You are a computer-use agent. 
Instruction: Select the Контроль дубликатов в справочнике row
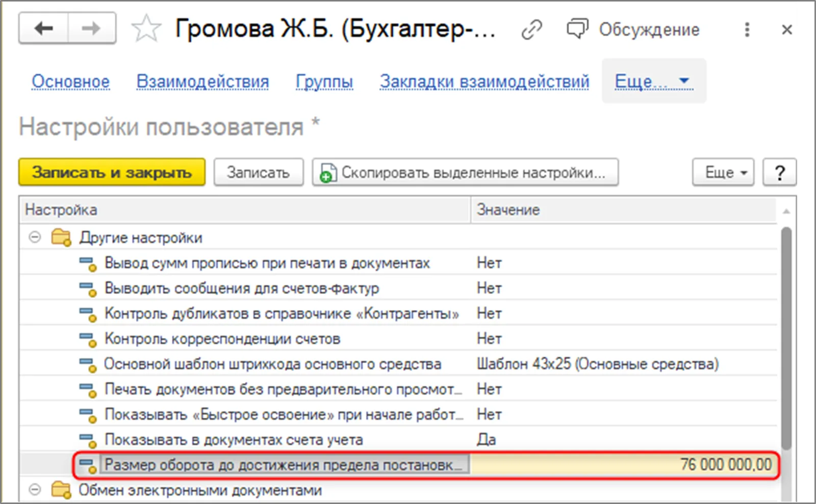[x=398, y=313]
